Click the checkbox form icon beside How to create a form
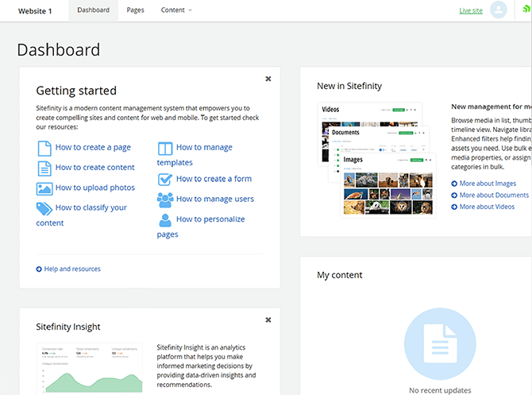Viewport: 532px width, 395px height. [164, 180]
